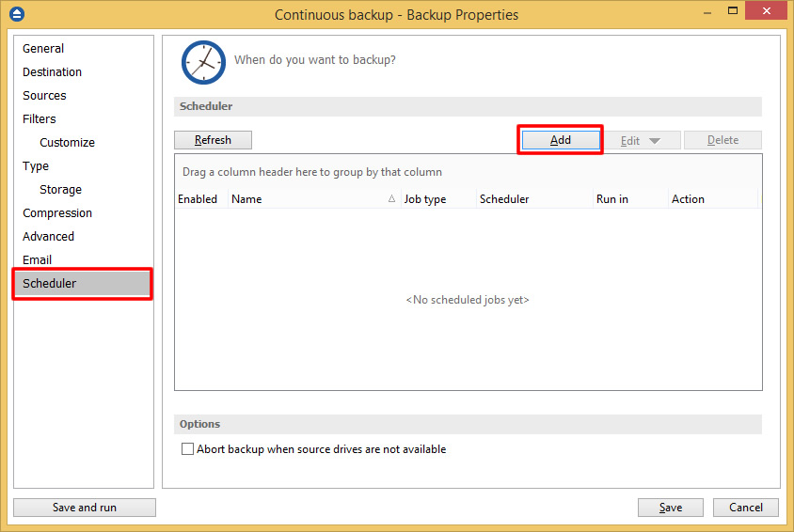Open the Filters page
Viewport: 794px width, 532px height.
tap(40, 118)
